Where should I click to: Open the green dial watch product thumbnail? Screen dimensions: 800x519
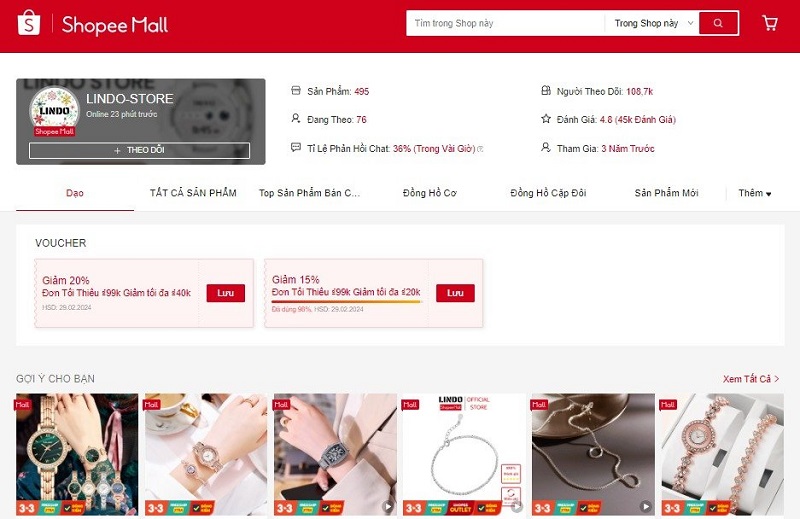[x=77, y=454]
